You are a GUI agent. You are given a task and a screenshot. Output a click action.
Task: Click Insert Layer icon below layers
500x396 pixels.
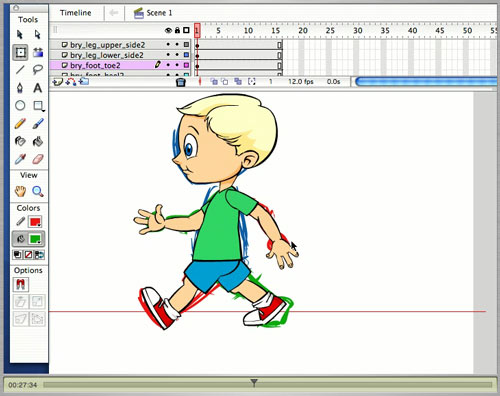(x=58, y=81)
